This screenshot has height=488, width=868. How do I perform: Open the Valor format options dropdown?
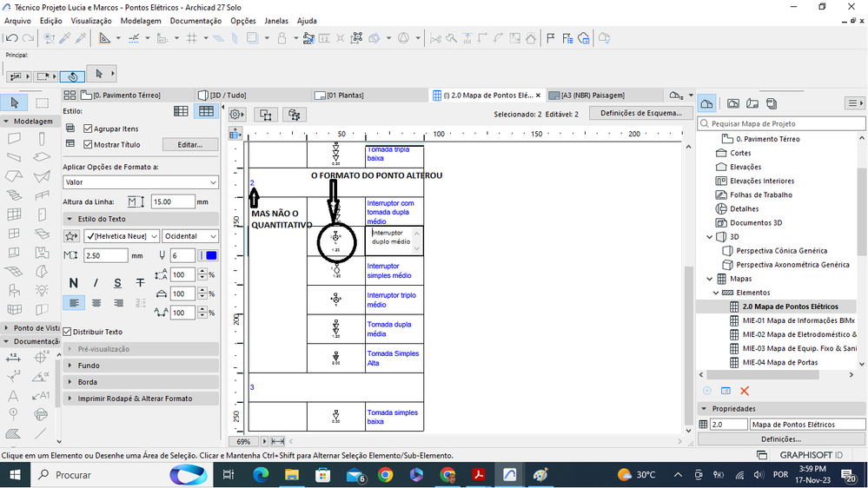(141, 182)
